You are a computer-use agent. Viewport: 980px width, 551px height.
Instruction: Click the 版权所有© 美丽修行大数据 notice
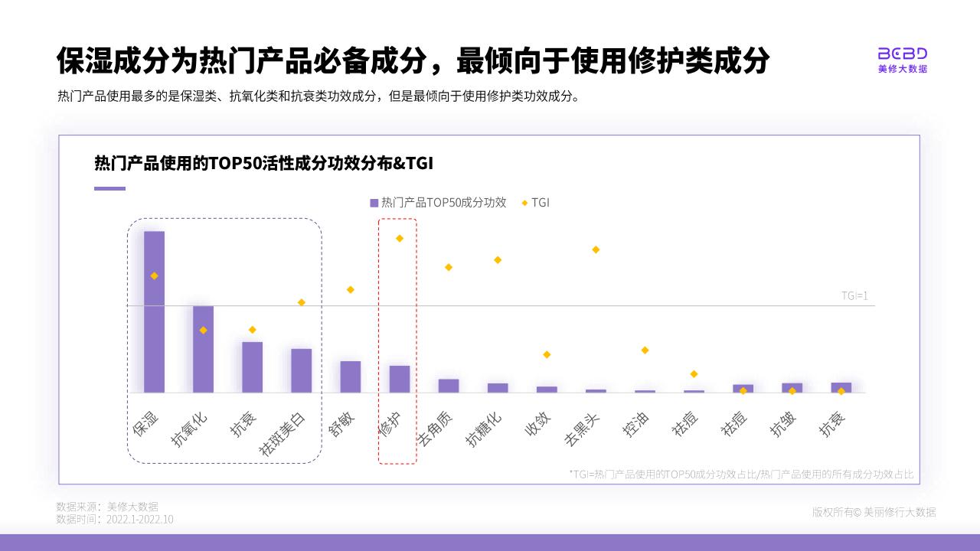click(x=874, y=512)
